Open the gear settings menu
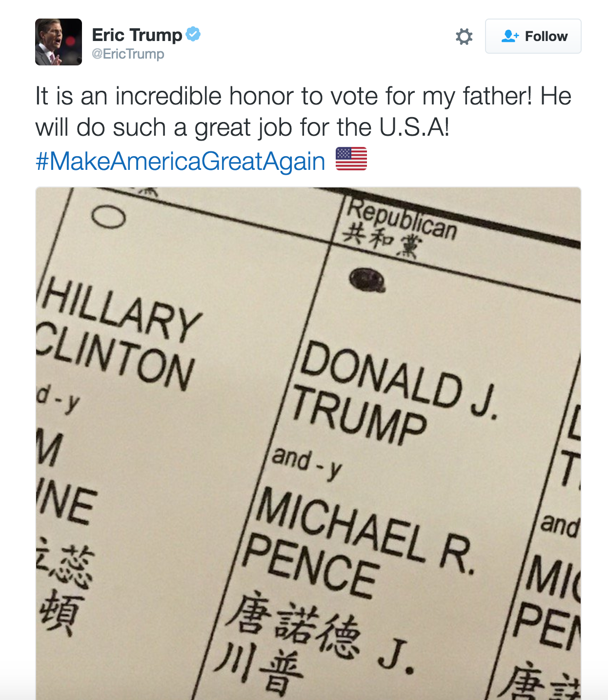608x700 pixels. (464, 37)
